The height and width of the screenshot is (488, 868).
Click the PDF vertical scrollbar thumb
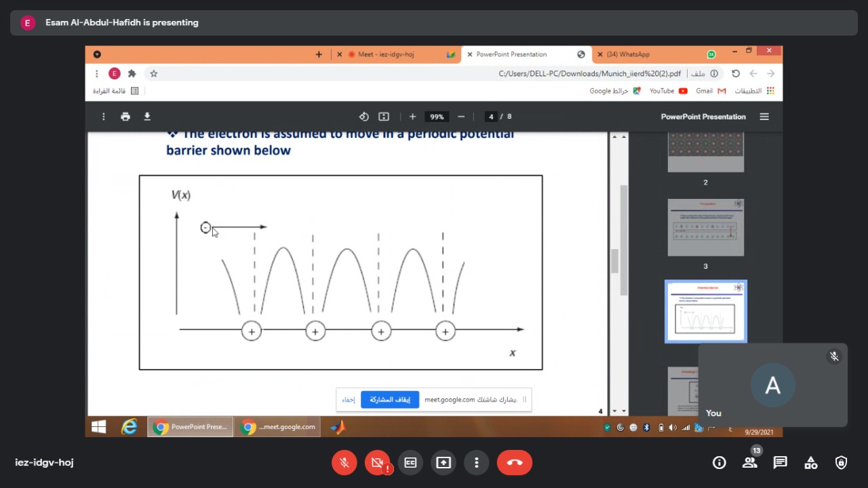pos(614,261)
